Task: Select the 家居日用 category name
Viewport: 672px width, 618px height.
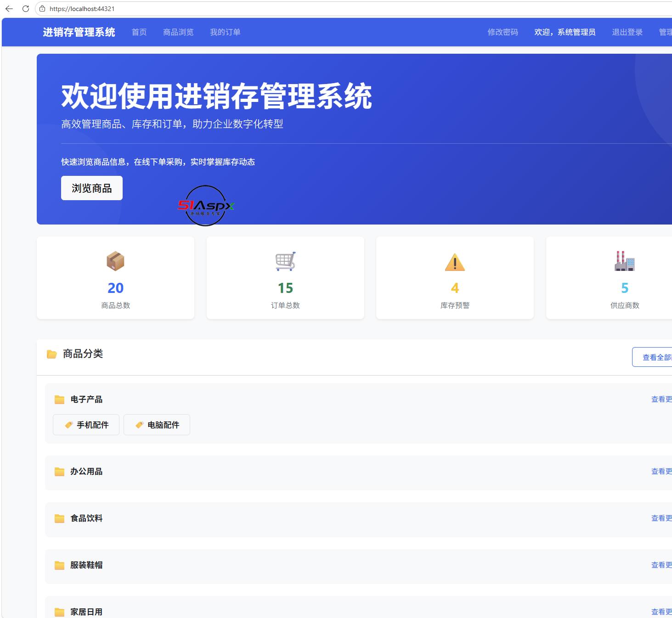Action: 86,612
